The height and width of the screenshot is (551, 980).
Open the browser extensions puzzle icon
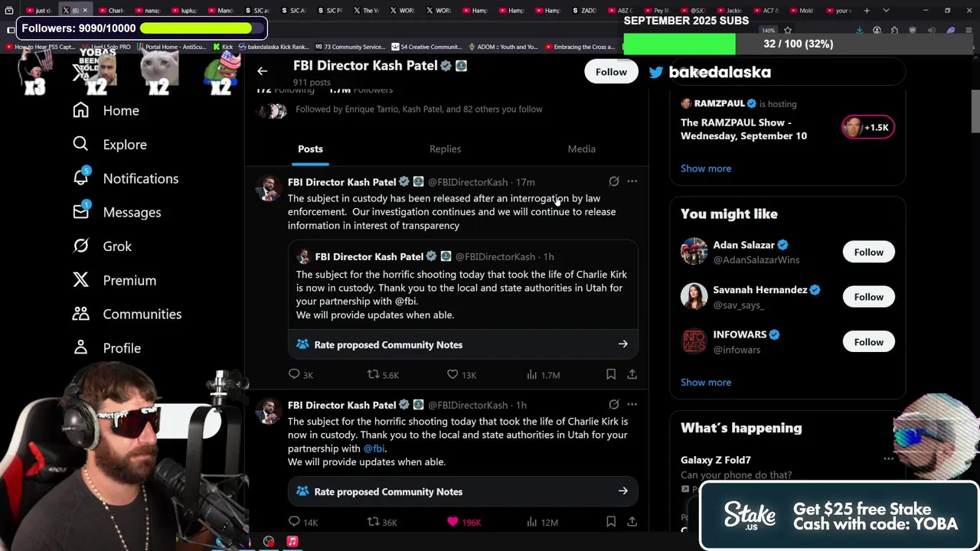click(x=894, y=30)
